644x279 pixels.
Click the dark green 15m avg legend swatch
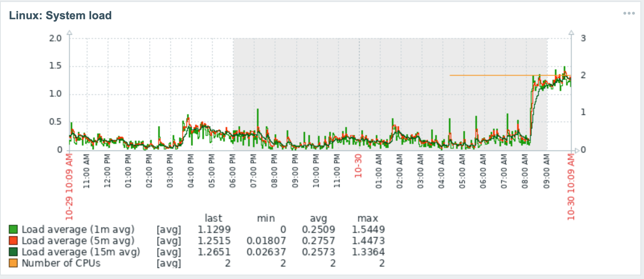[x=13, y=252]
